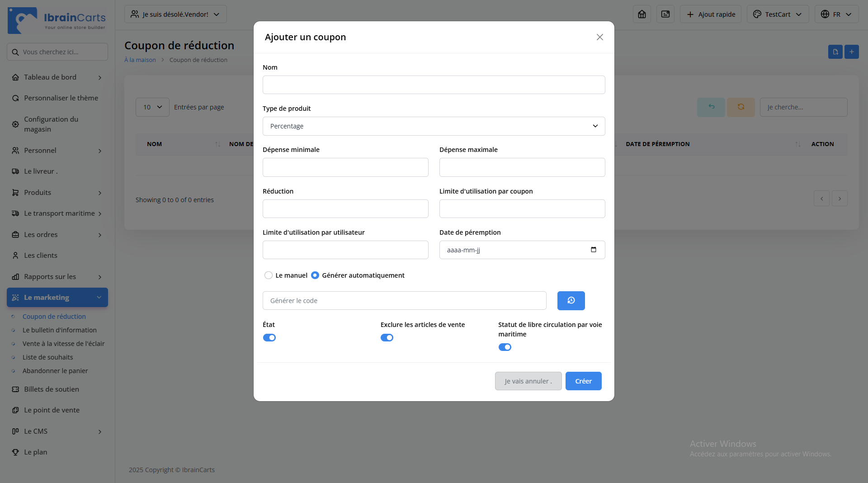
Task: Click the Je vais annuler button
Action: click(x=528, y=381)
